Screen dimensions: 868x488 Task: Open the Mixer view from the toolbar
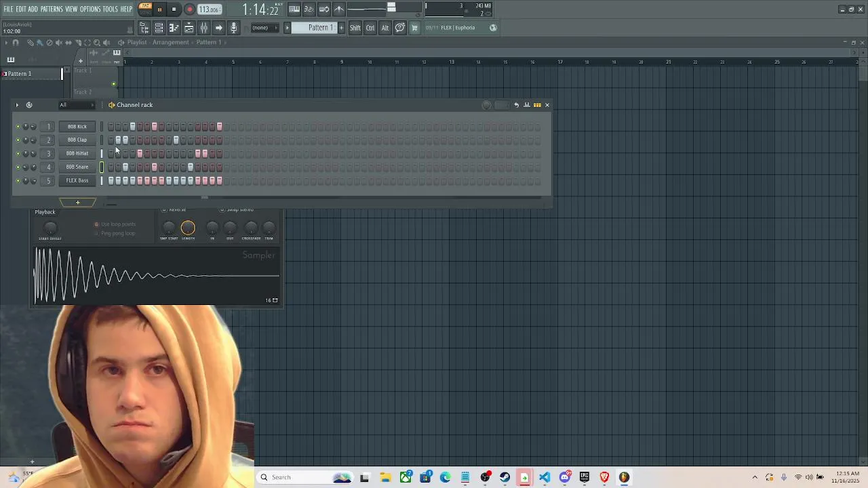203,28
